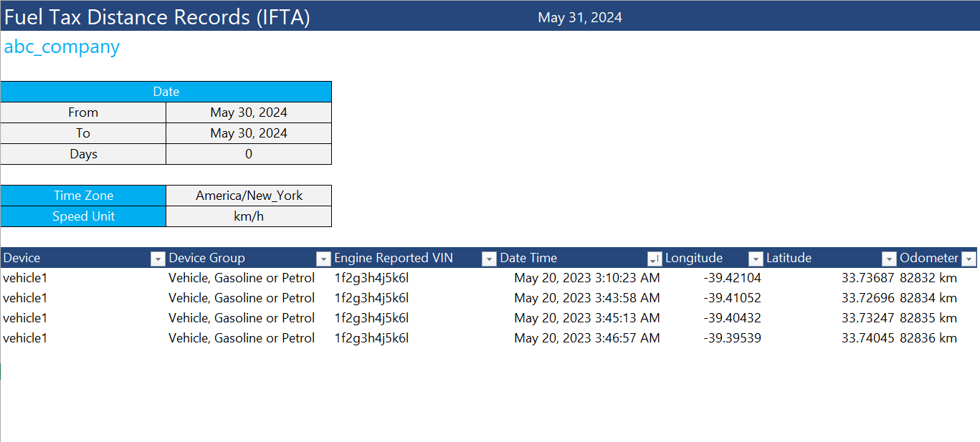Select the From date cell May 30, 2024
The height and width of the screenshot is (442, 980).
tap(248, 112)
